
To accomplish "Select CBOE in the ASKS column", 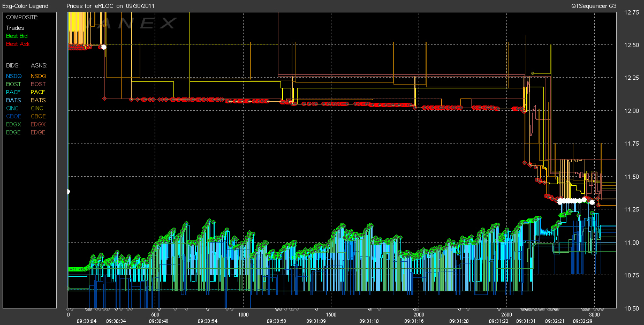I will pyautogui.click(x=39, y=116).
